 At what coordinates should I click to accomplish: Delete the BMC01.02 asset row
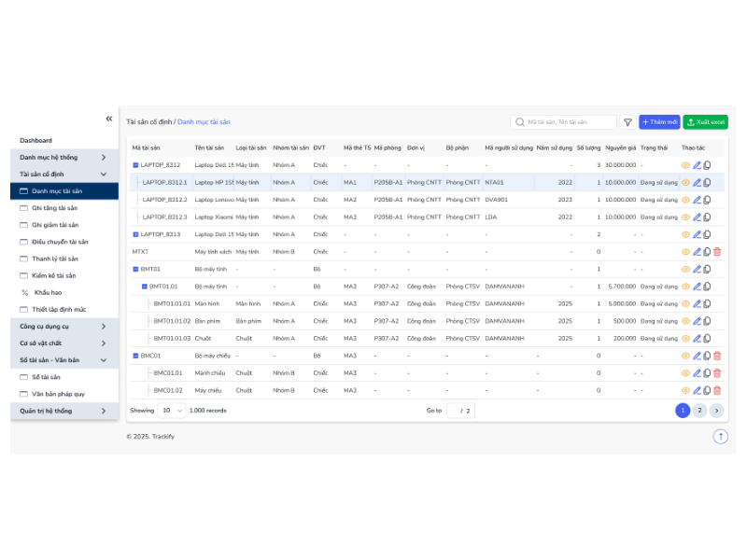click(x=717, y=390)
